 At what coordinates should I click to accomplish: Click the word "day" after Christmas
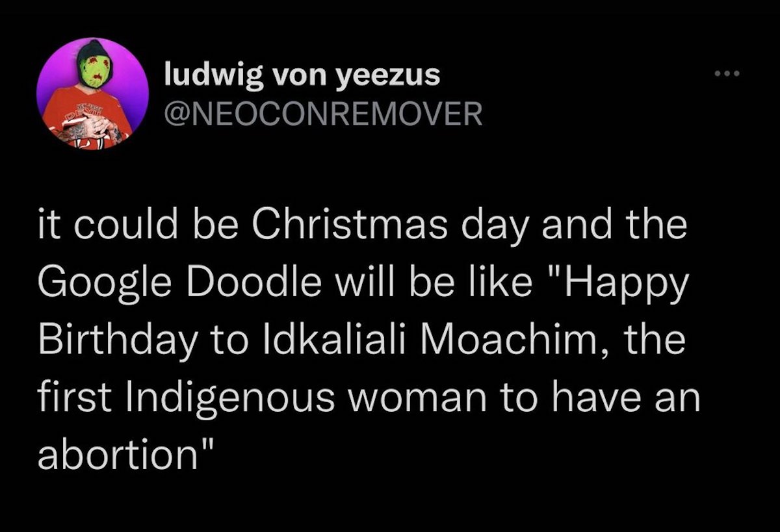point(500,225)
